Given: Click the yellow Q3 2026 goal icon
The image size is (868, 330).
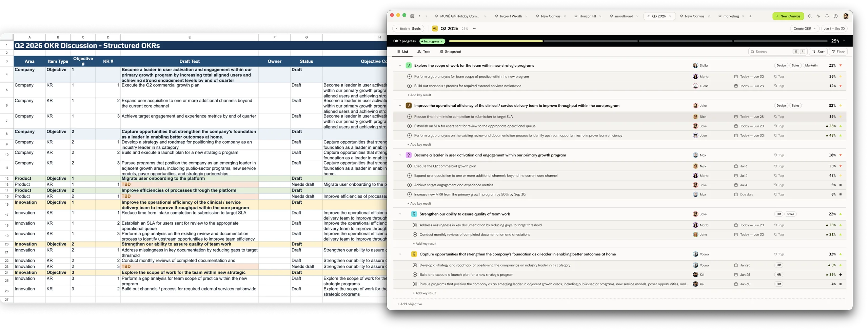Looking at the screenshot, I should click(435, 28).
